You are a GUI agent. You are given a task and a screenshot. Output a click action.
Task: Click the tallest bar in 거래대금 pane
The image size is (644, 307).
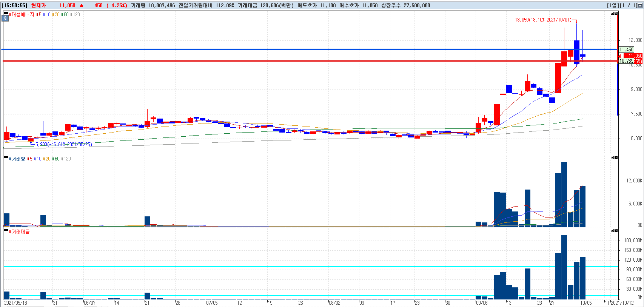[x=564, y=267]
